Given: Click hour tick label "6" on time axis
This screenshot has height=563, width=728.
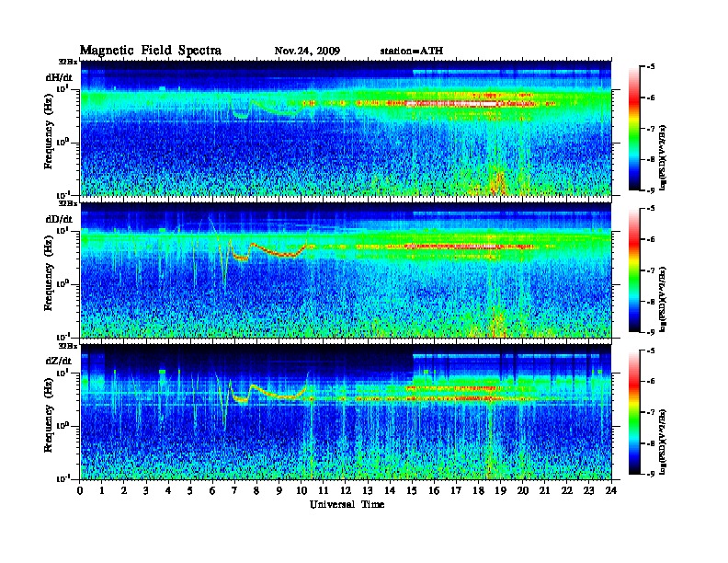Looking at the screenshot, I should click(x=212, y=490).
